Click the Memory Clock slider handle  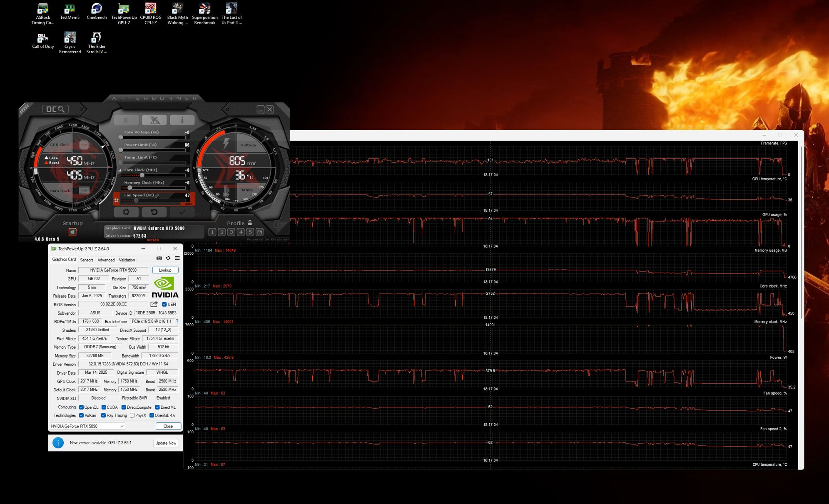click(129, 188)
